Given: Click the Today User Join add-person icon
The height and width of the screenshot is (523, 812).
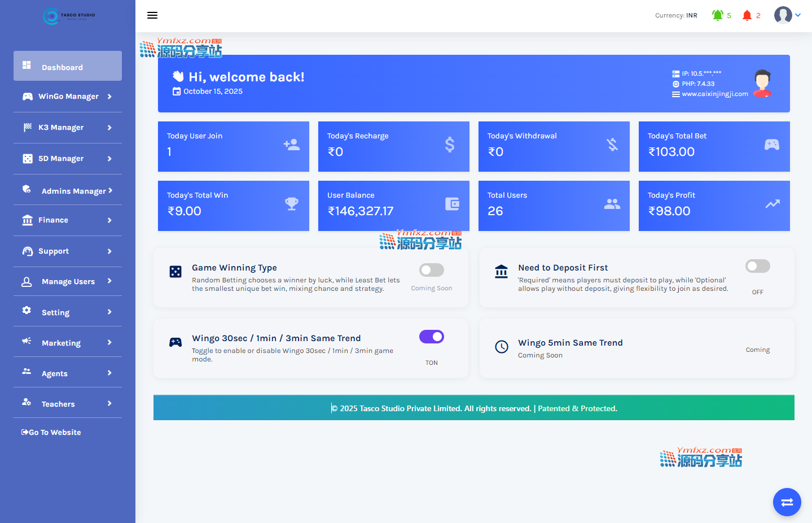Looking at the screenshot, I should [x=292, y=145].
